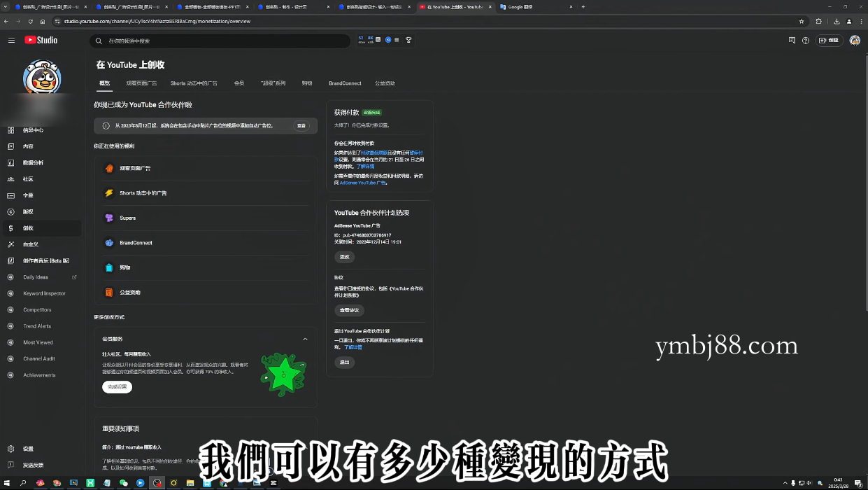Open Most Viewed in sidebar

tap(41, 342)
